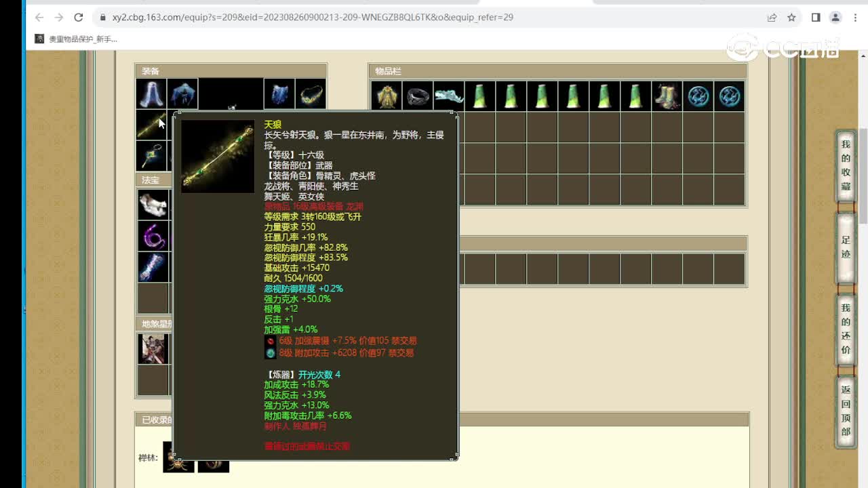Click the golden necklace equipment icon
This screenshot has width=868, height=488.
coord(311,94)
